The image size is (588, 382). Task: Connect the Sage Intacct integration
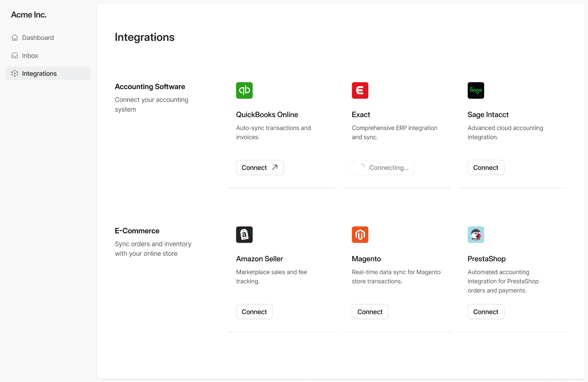point(486,168)
